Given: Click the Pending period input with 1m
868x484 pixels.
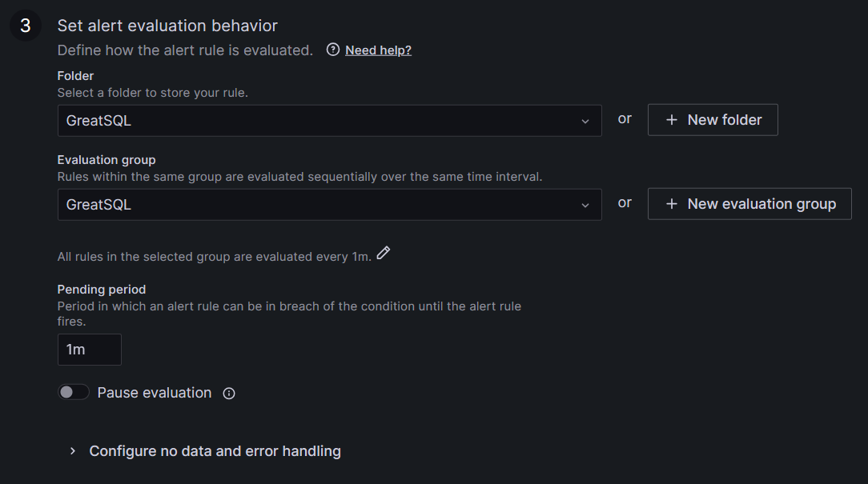Looking at the screenshot, I should [x=89, y=350].
